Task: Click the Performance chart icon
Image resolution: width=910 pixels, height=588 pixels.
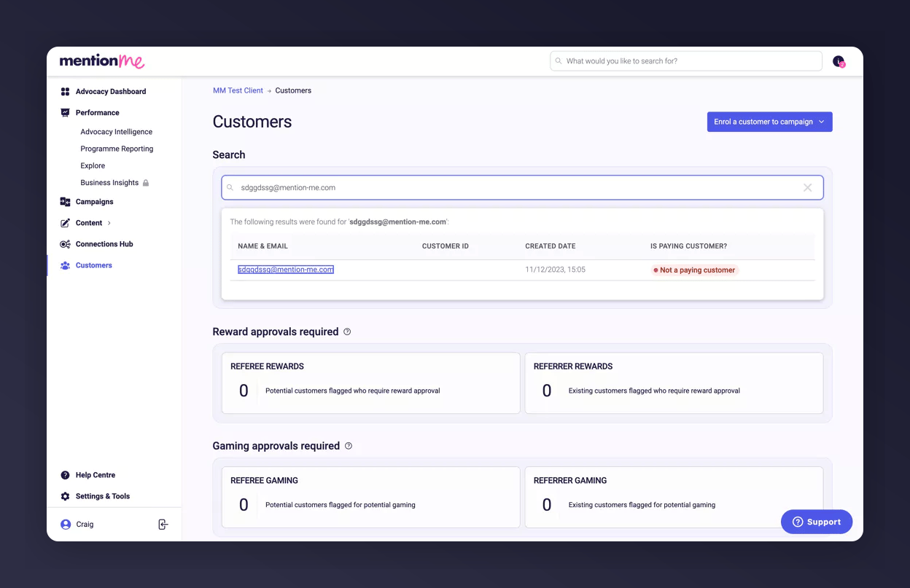Action: click(65, 113)
